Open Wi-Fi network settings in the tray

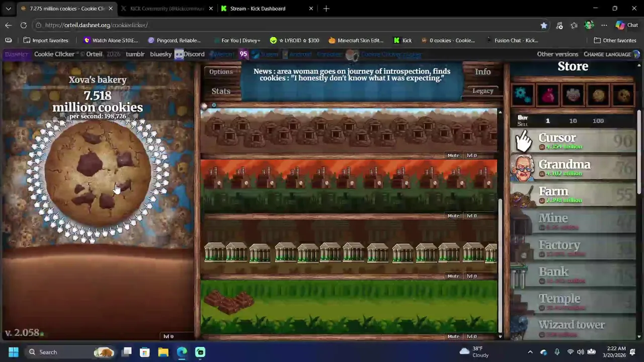click(x=570, y=352)
